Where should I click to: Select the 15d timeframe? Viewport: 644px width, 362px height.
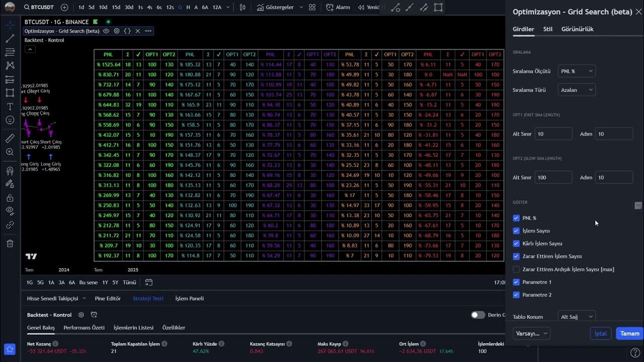coord(116,8)
